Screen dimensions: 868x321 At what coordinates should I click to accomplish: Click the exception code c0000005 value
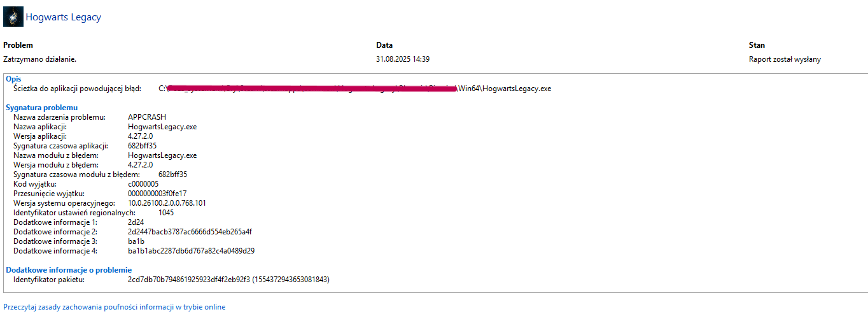point(143,184)
